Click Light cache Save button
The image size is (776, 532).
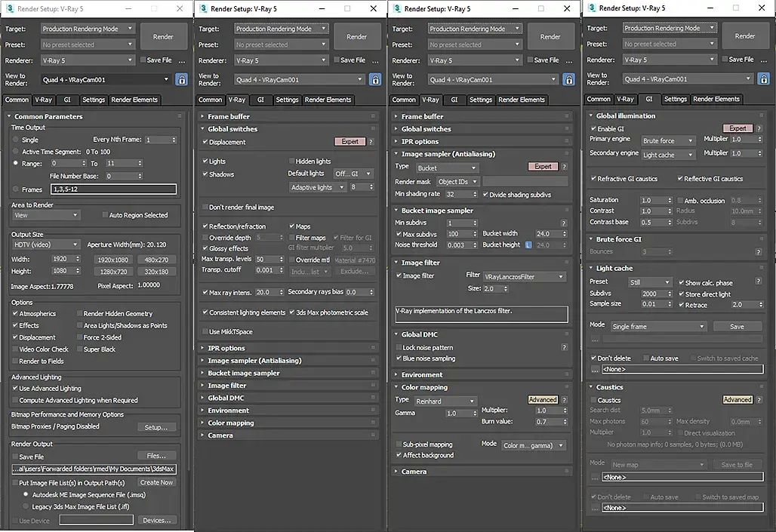point(737,327)
